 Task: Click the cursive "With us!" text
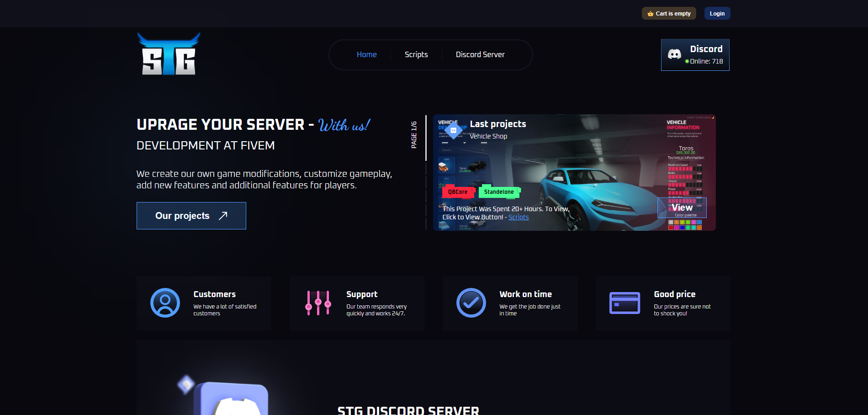pos(344,124)
